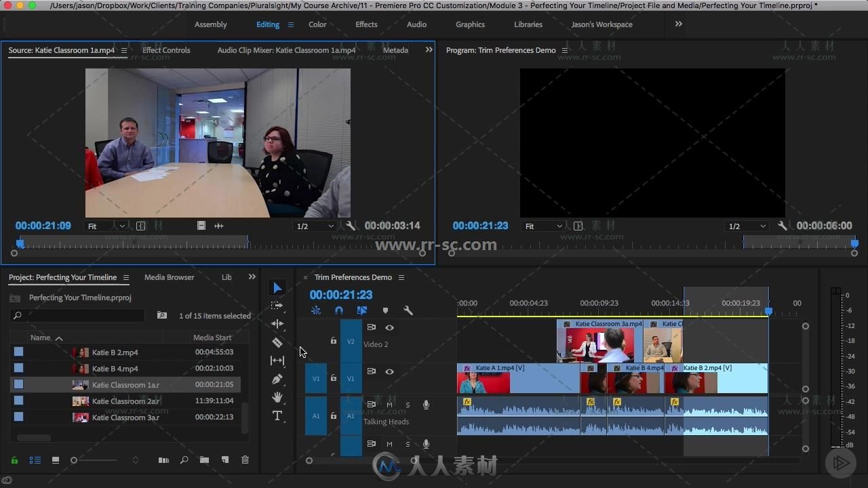Toggle V2 track targeting button
The image size is (868, 488).
click(351, 341)
